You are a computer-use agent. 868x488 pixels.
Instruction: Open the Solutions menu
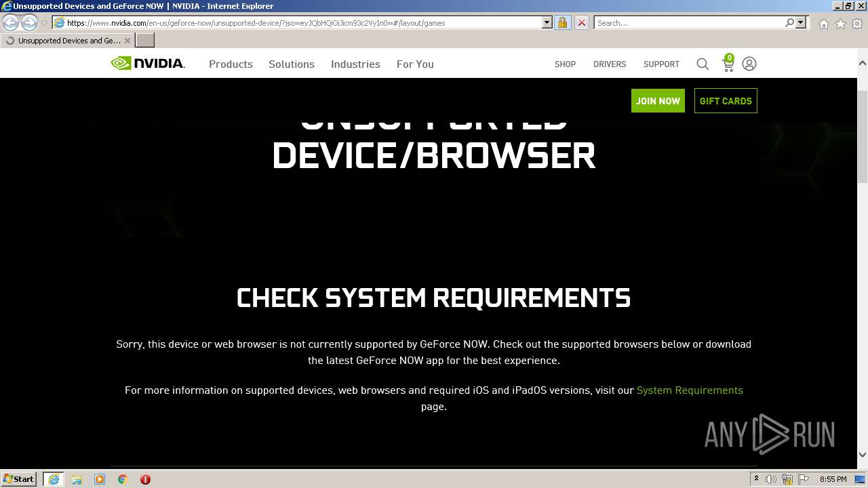tap(292, 64)
